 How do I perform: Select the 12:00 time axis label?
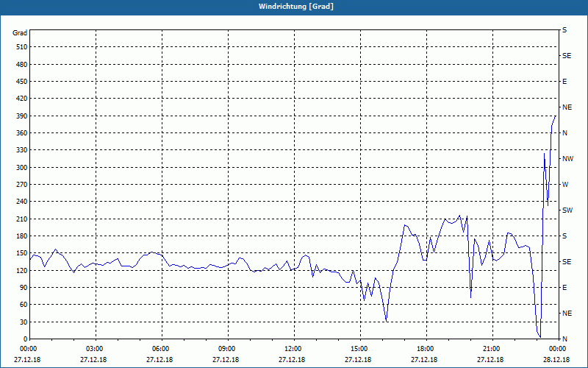pyautogui.click(x=294, y=349)
